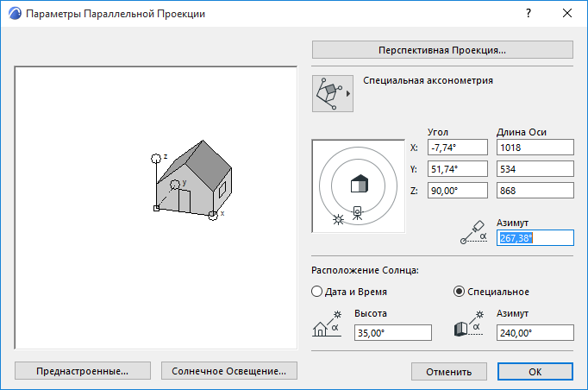Click the y-axis handle in preview
Screen dimensions: 588x390
point(175,185)
